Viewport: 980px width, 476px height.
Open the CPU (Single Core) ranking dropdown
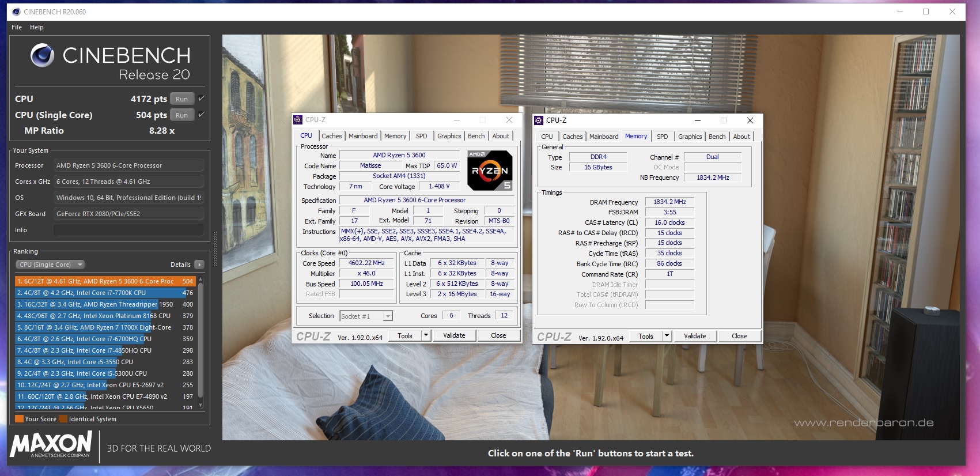(50, 265)
